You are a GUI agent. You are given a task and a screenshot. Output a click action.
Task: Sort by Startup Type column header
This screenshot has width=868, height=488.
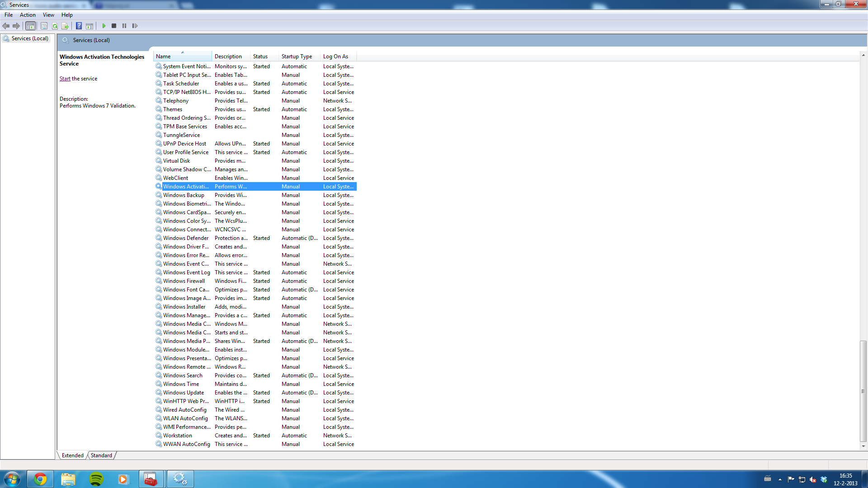click(297, 56)
